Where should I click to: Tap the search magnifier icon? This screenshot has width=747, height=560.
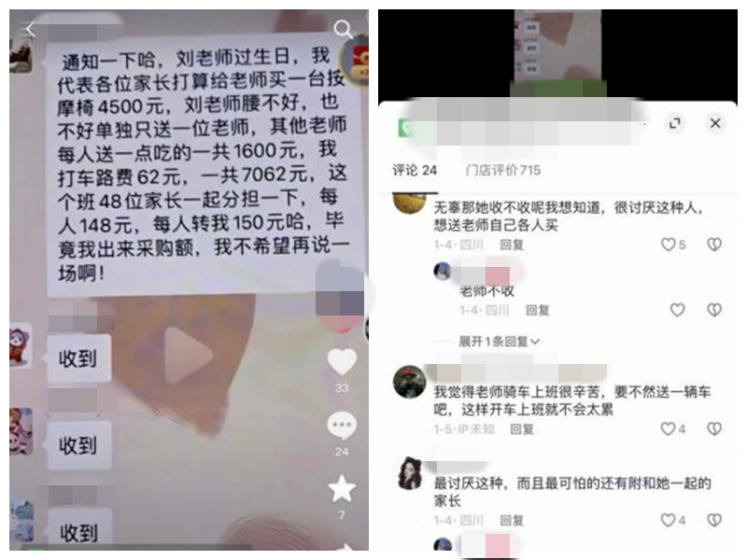(343, 30)
